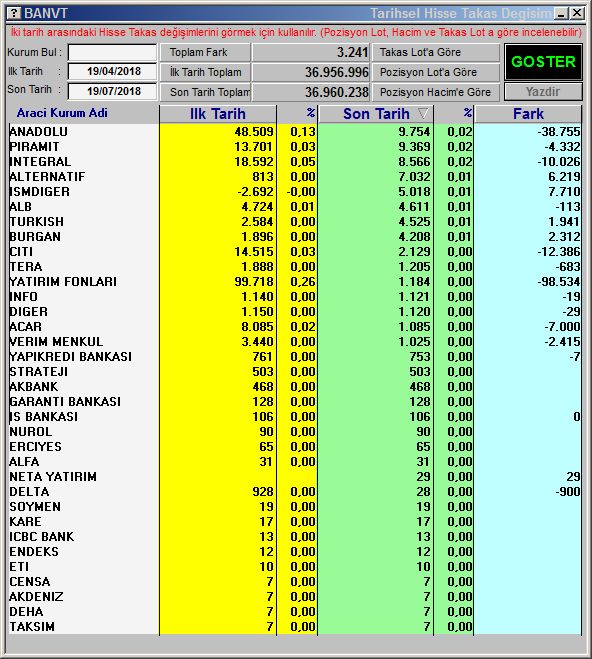
Task: Select the DEHA row
Action: coord(295,612)
